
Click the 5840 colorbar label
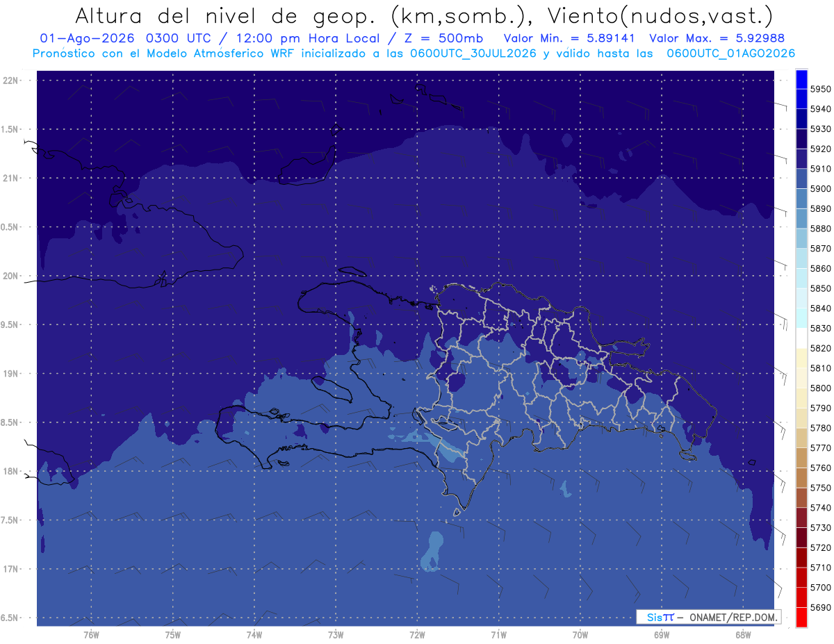[x=821, y=308]
